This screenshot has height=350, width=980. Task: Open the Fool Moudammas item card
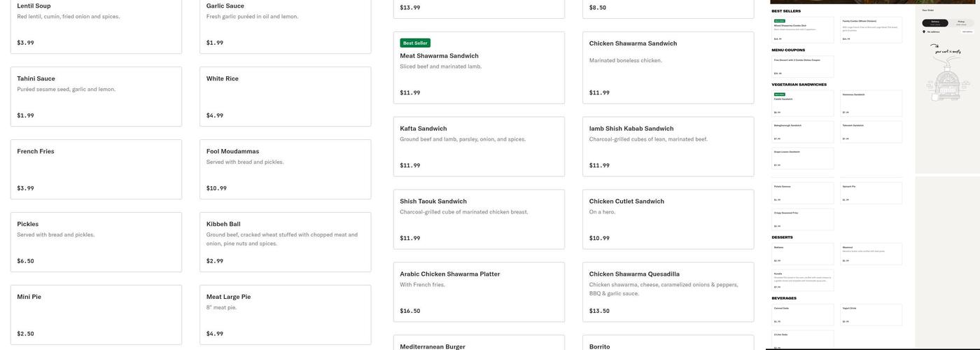(x=285, y=169)
